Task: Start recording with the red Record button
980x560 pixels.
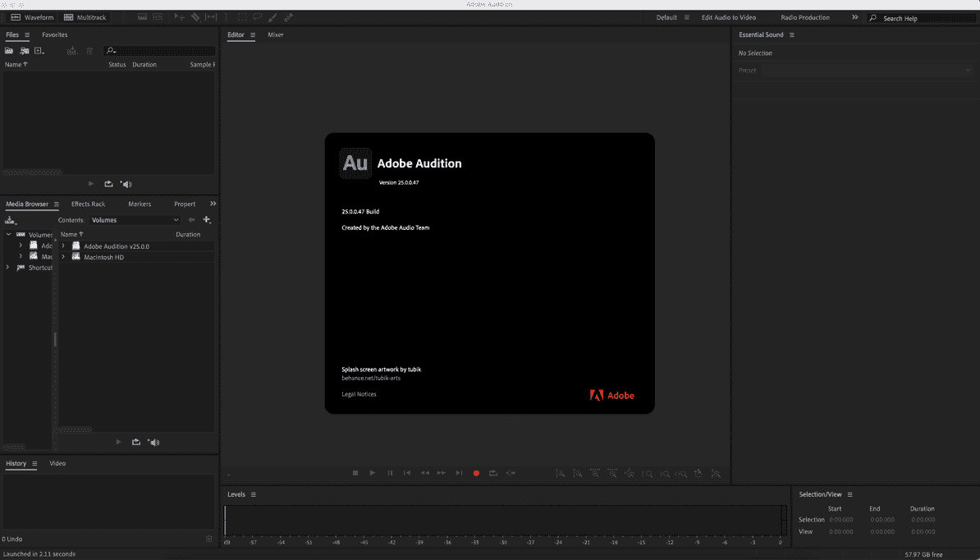Action: (475, 473)
